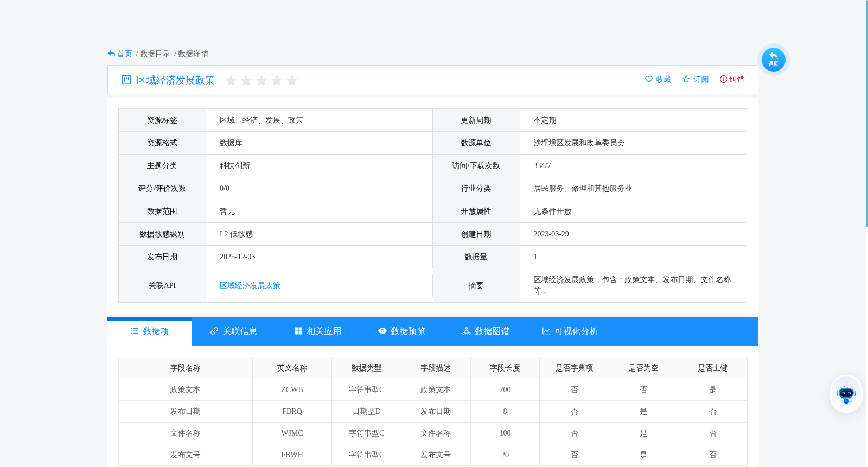Click the dataset title icon beside 区域经济发展政策
This screenshot has height=467, width=868.
[126, 80]
